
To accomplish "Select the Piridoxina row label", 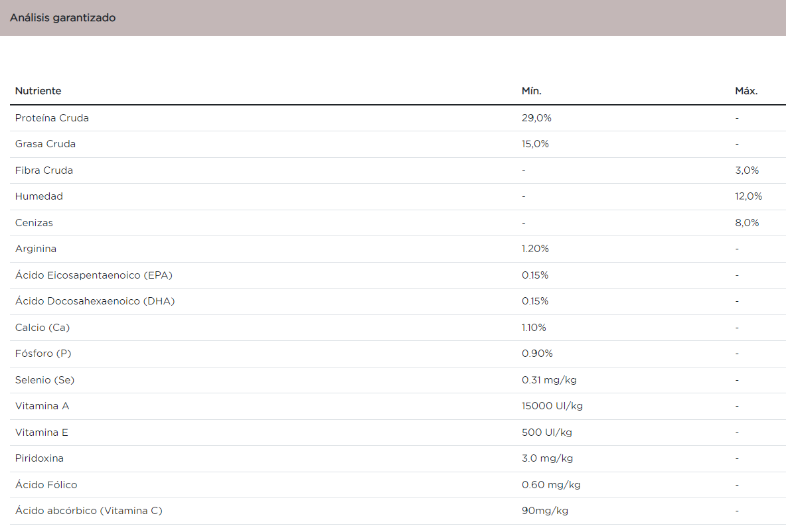I will [39, 458].
